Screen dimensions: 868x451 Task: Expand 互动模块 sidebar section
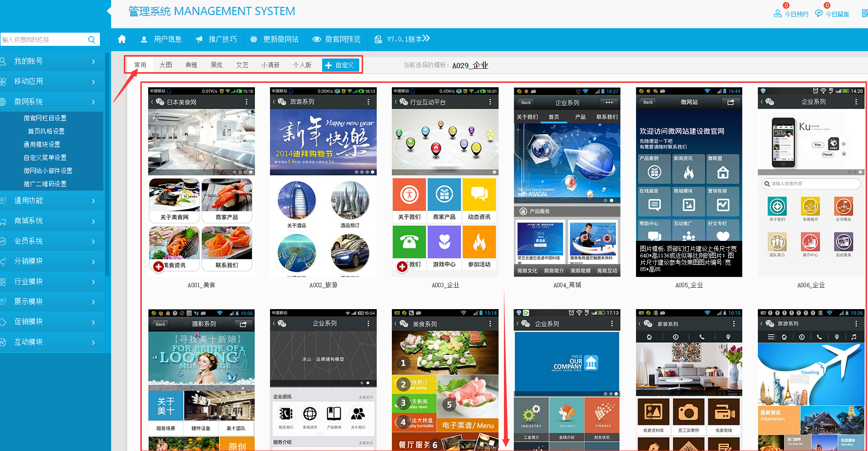(x=51, y=342)
